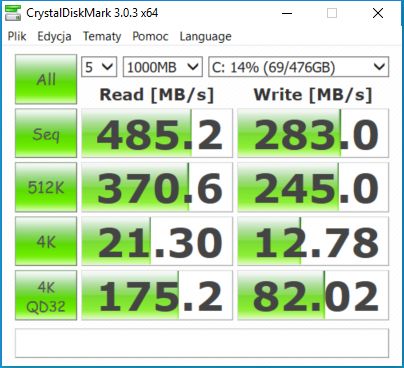This screenshot has width=404, height=368.
Task: Expand the 1000MB test size dropdown
Action: click(x=163, y=67)
